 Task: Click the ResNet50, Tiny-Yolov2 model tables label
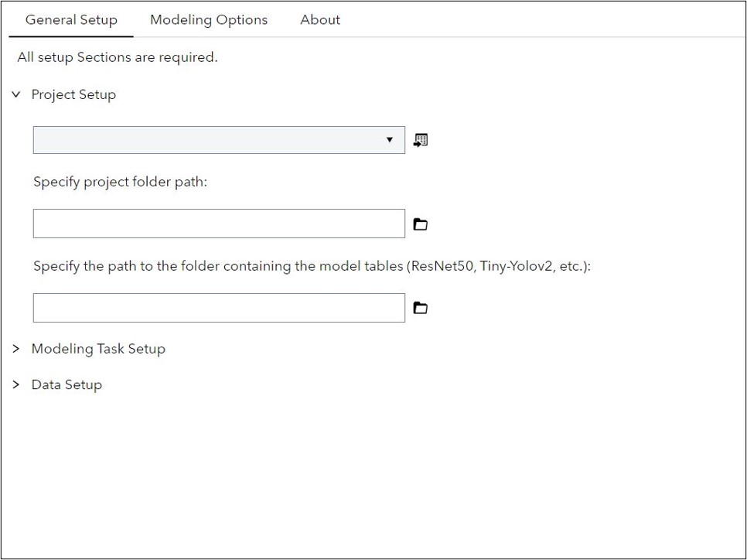(x=312, y=266)
